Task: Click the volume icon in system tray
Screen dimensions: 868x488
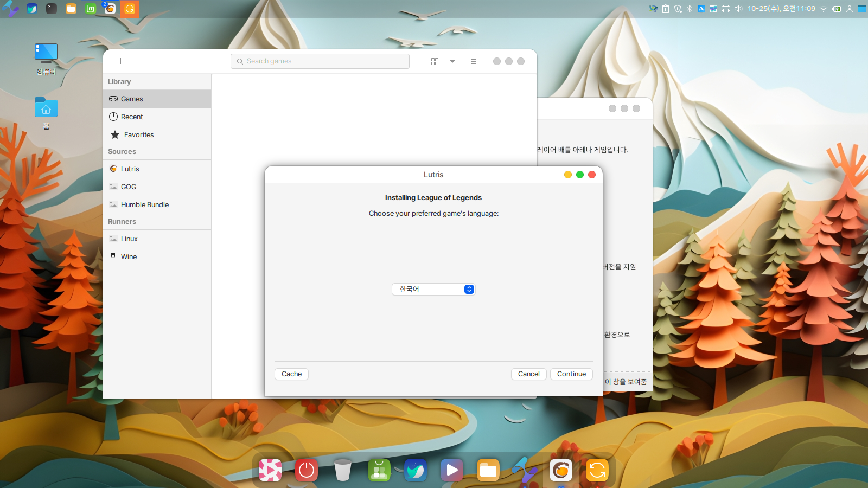Action: (738, 9)
